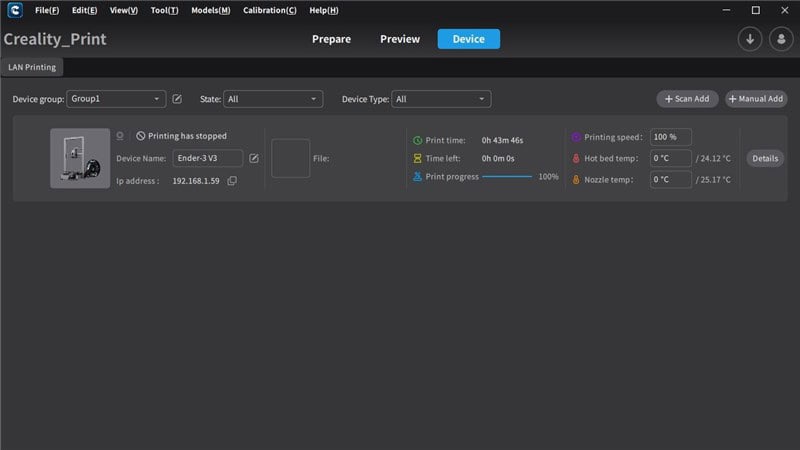Open the File menu
This screenshot has height=450, width=800.
47,10
